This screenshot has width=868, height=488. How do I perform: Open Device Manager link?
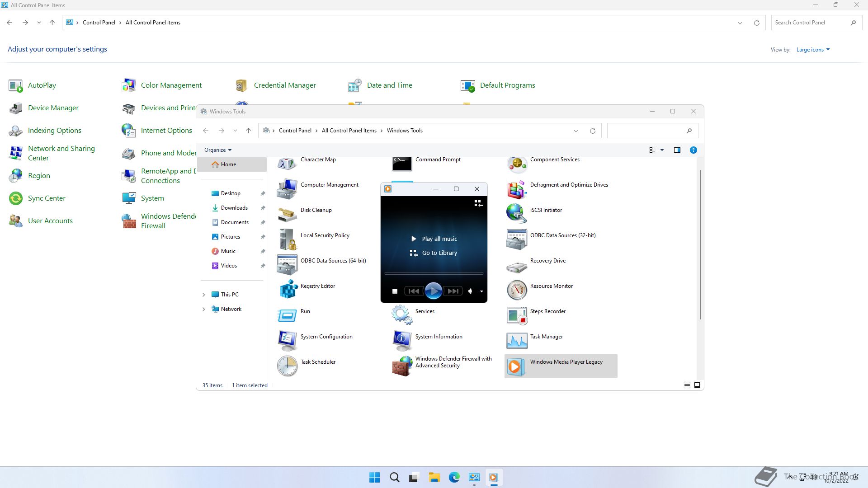click(53, 108)
